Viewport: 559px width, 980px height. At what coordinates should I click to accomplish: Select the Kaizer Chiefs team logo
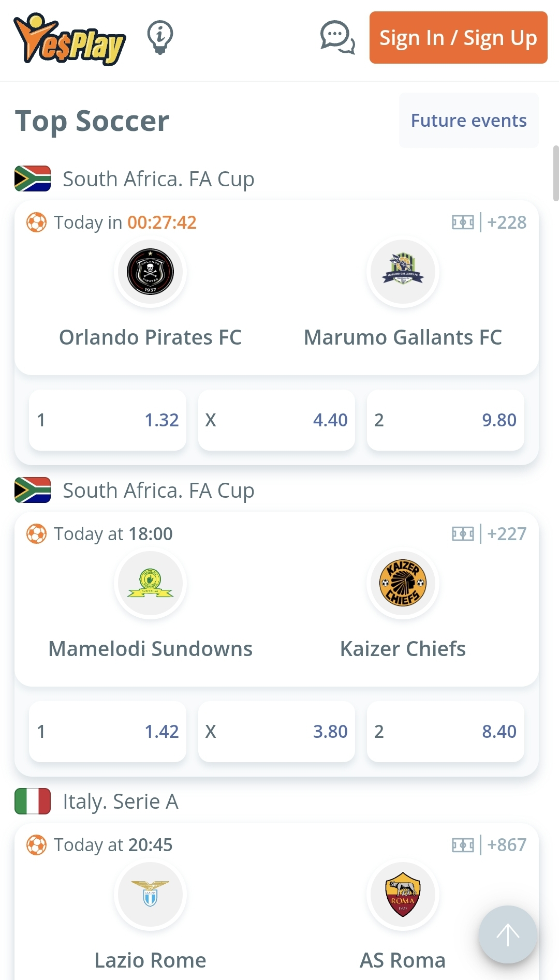(x=403, y=583)
